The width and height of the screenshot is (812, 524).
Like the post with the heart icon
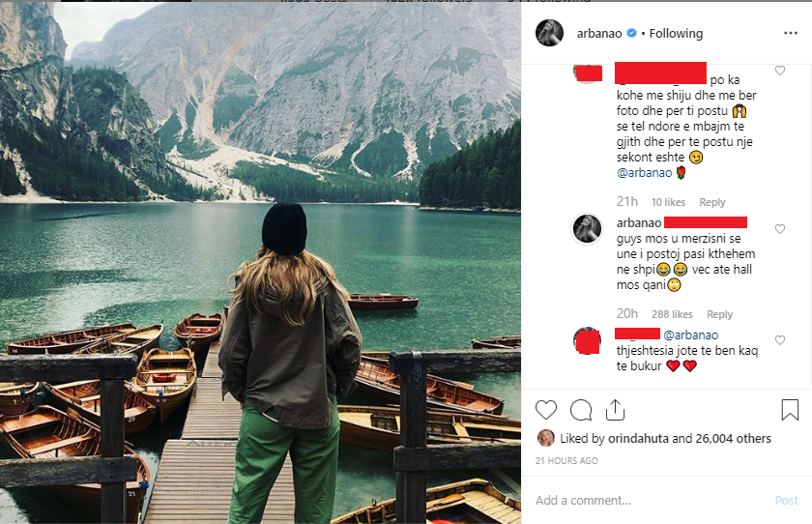tap(546, 410)
